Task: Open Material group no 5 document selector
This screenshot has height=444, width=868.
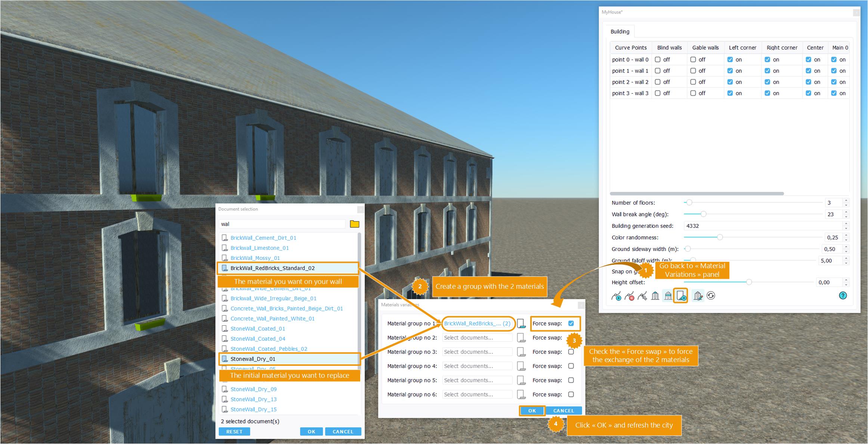Action: (x=477, y=380)
